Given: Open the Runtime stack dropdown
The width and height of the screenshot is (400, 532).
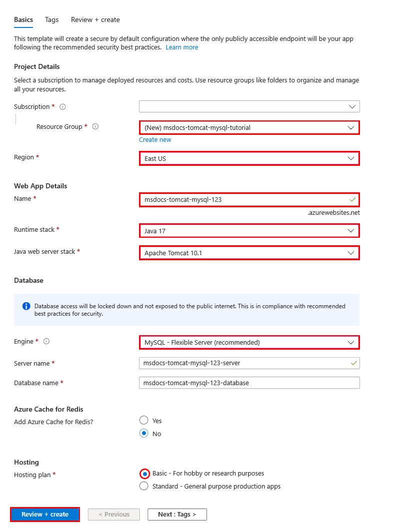Looking at the screenshot, I should [x=249, y=231].
